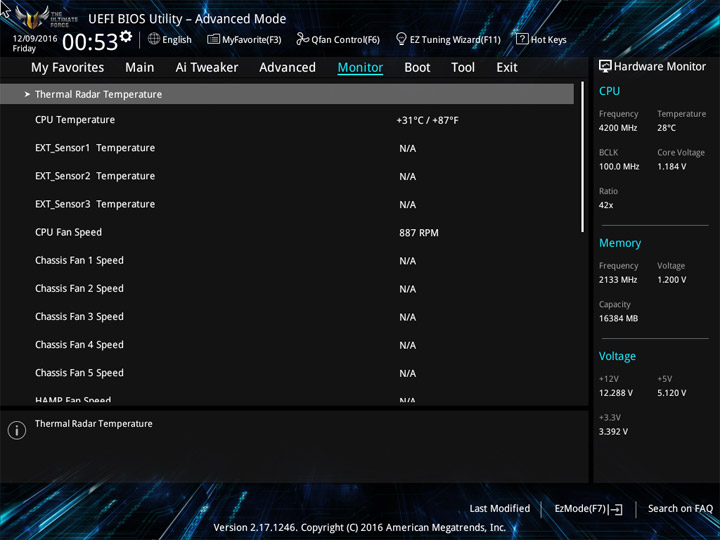Click the 00:53 clock display
This screenshot has width=720, height=540.
pyautogui.click(x=90, y=42)
